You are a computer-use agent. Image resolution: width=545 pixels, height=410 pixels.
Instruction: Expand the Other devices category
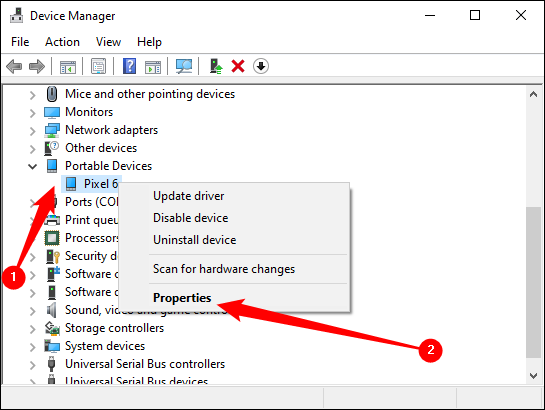coord(32,149)
